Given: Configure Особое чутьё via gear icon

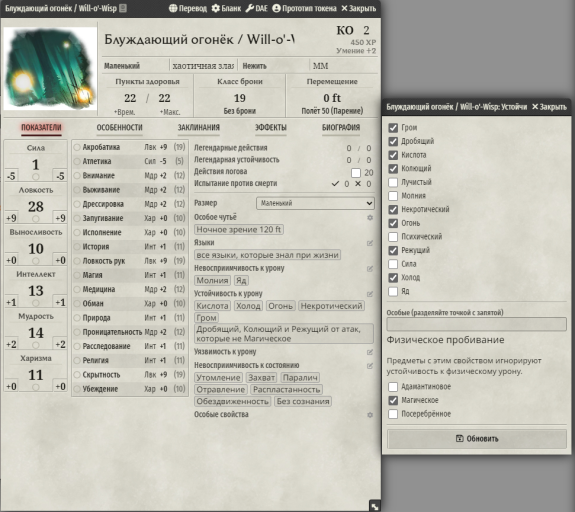Looking at the screenshot, I should pyautogui.click(x=370, y=217).
